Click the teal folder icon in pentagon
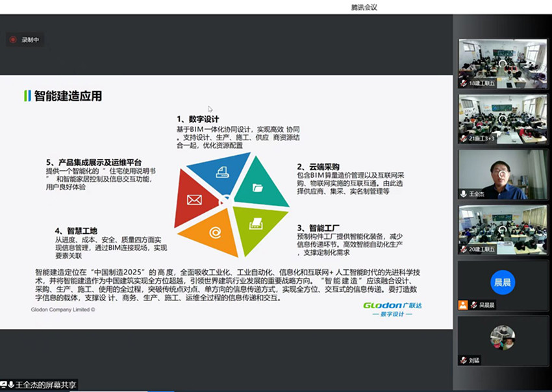 258,188
